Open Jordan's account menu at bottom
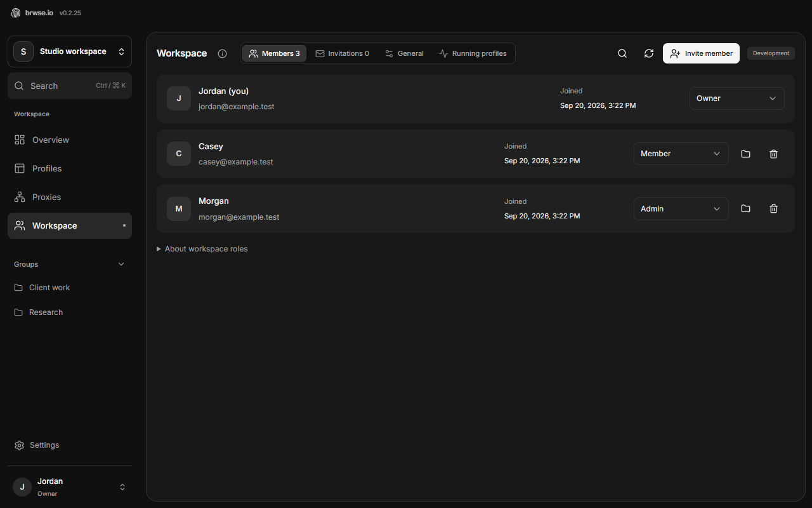Image resolution: width=812 pixels, height=508 pixels. (70, 487)
